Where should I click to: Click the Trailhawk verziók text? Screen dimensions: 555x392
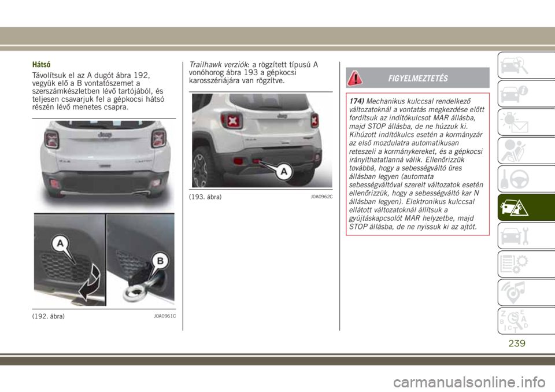[219, 65]
